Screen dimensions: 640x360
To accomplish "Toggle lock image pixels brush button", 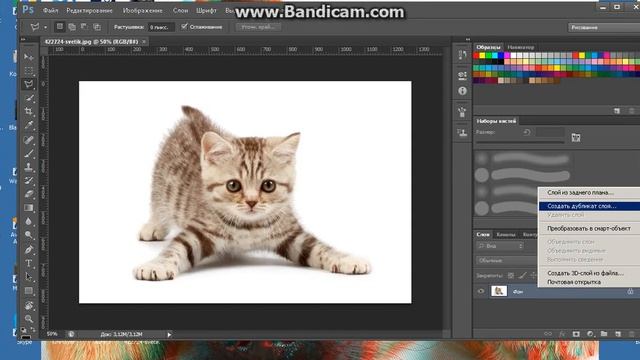I will click(x=522, y=276).
